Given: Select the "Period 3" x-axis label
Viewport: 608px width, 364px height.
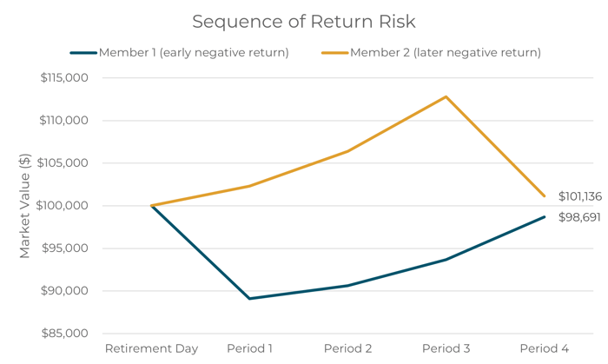Looking at the screenshot, I should (446, 349).
